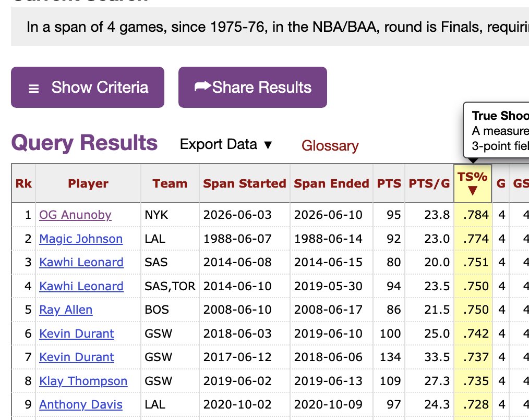Viewport: 529px width, 420px height.
Task: Open the Export Data dropdown
Action: (226, 144)
